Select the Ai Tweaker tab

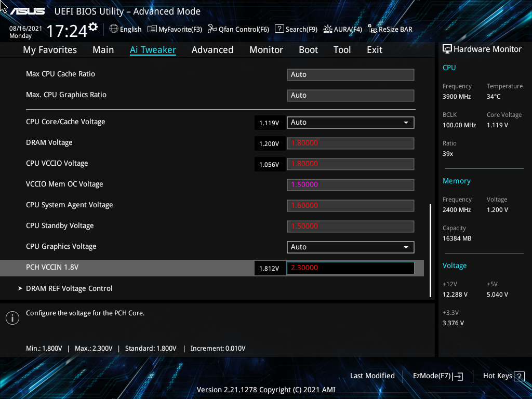[x=153, y=50]
